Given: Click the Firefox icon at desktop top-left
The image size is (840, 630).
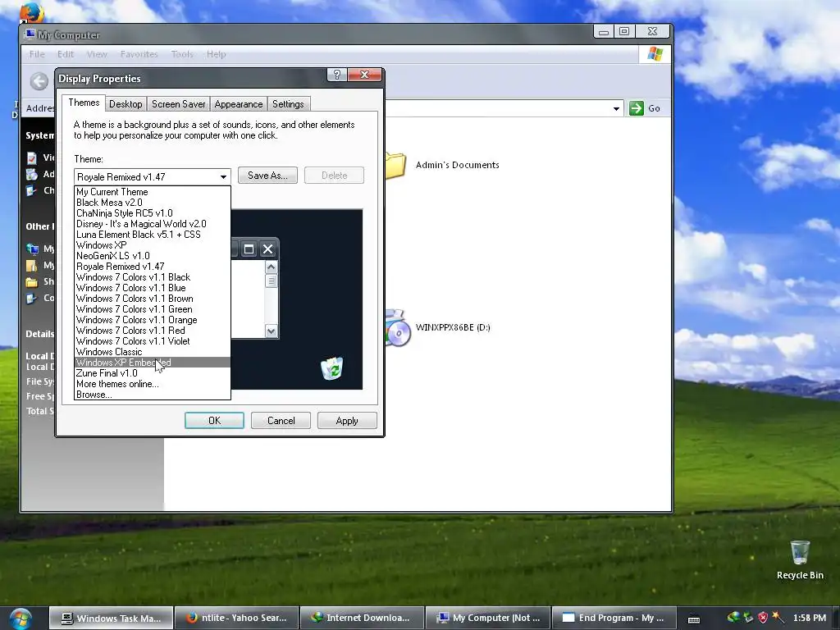Looking at the screenshot, I should (x=31, y=11).
